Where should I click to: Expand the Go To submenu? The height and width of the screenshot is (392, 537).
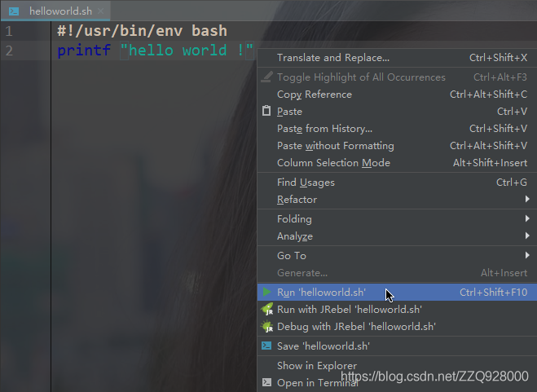tap(292, 256)
